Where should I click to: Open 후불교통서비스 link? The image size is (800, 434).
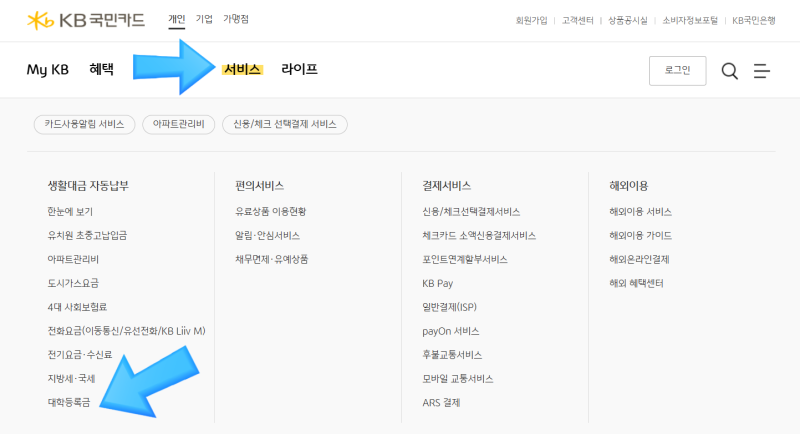point(452,354)
